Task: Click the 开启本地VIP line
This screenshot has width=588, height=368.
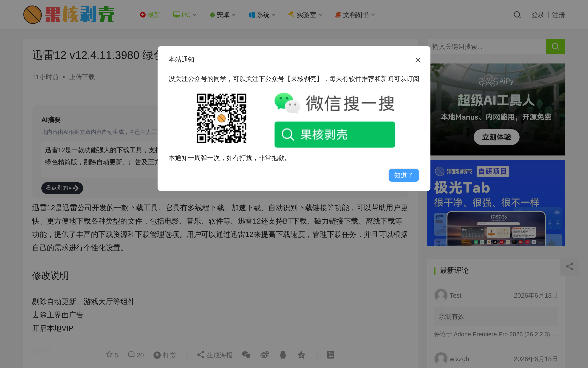Action: click(x=53, y=328)
